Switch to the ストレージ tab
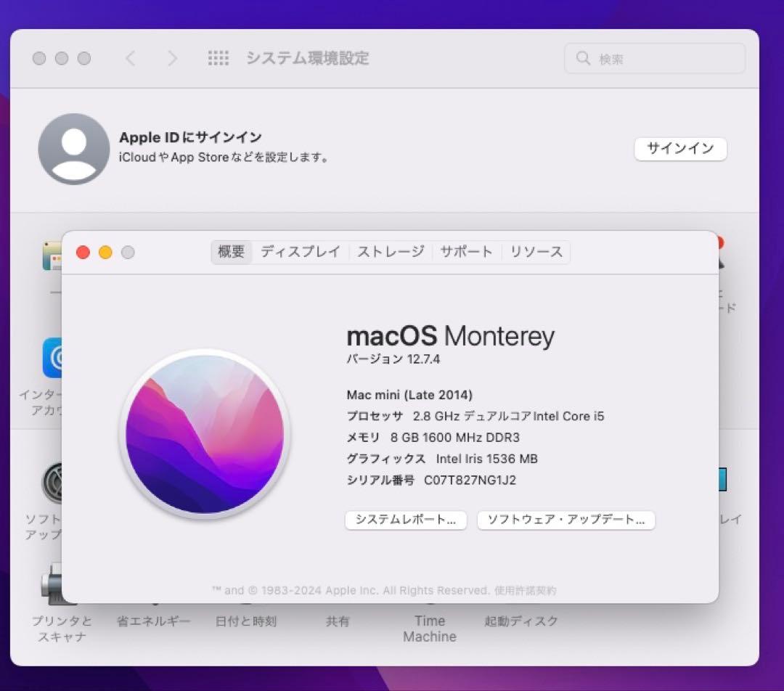 click(391, 252)
